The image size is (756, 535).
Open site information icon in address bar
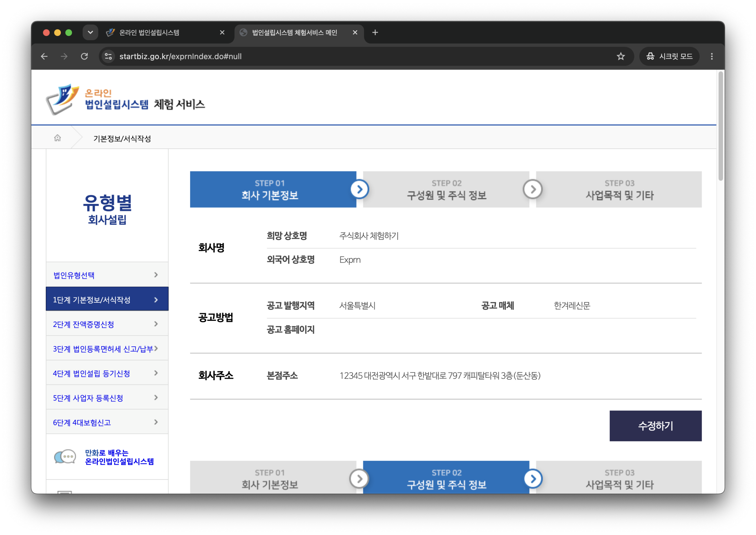(108, 56)
